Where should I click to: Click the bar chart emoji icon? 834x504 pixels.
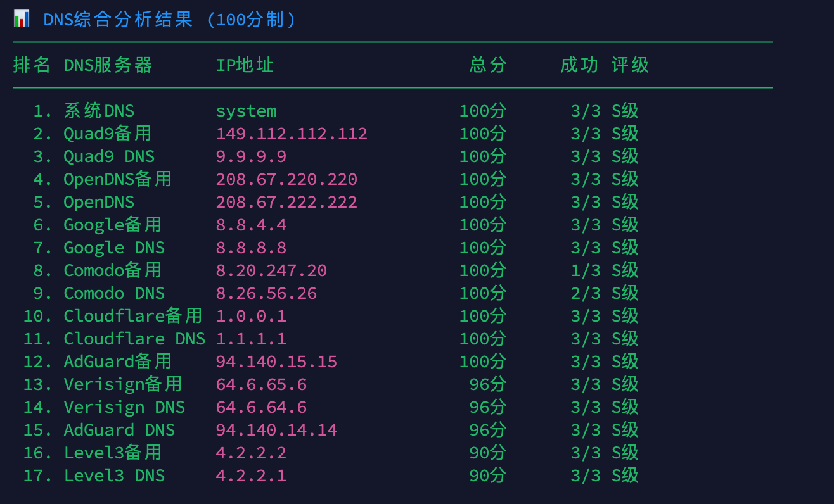[22, 19]
